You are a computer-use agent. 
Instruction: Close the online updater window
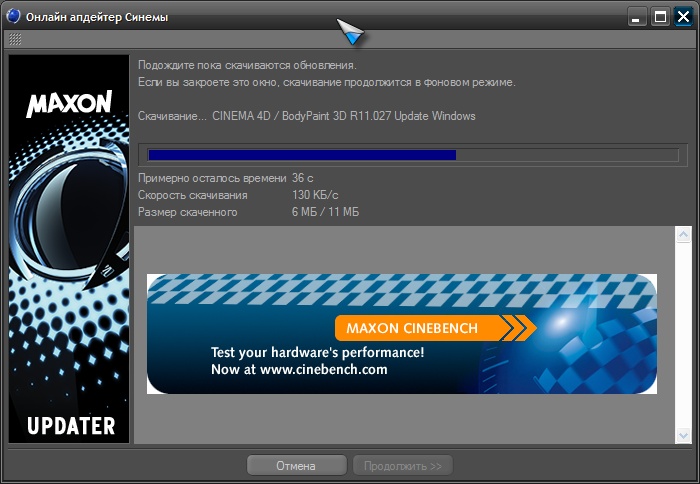pyautogui.click(x=683, y=17)
